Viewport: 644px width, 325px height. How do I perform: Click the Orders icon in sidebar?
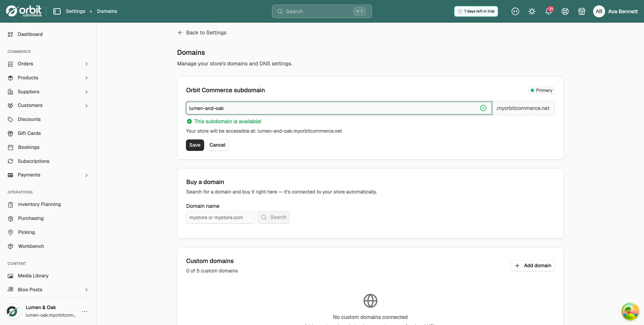point(10,64)
